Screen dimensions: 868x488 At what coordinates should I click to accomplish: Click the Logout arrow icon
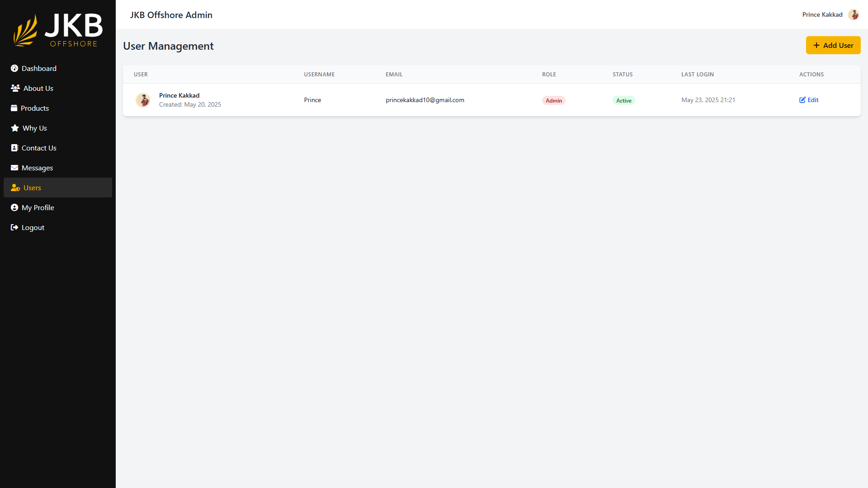14,227
